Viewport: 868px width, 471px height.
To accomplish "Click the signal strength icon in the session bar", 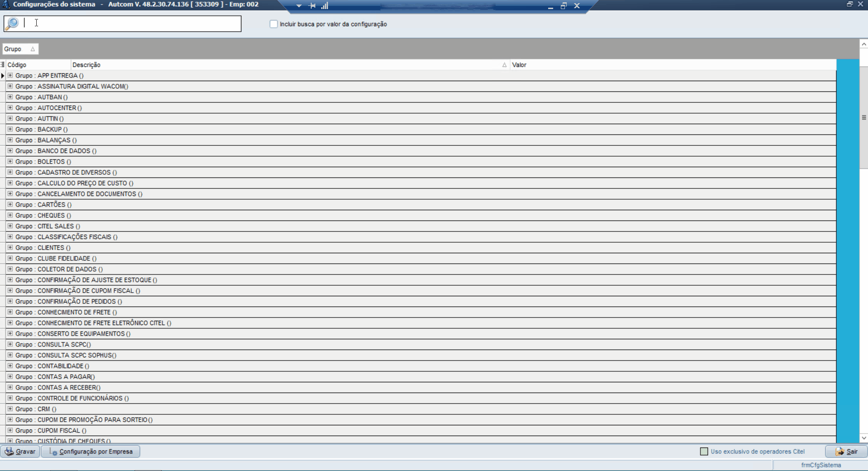I will (x=324, y=6).
